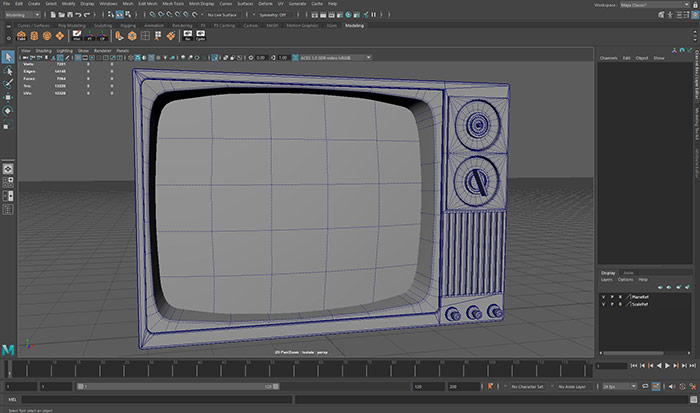Toggle visibility V for ScaleRef layer
The height and width of the screenshot is (413, 700).
click(x=603, y=303)
